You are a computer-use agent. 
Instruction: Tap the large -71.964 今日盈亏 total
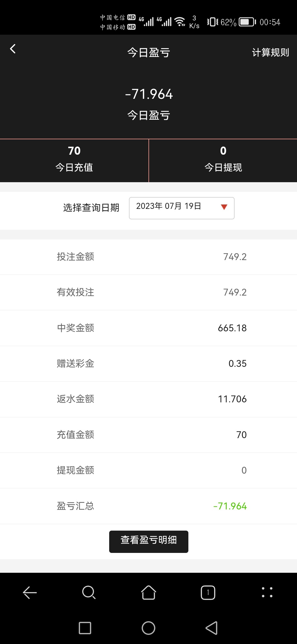tap(149, 94)
